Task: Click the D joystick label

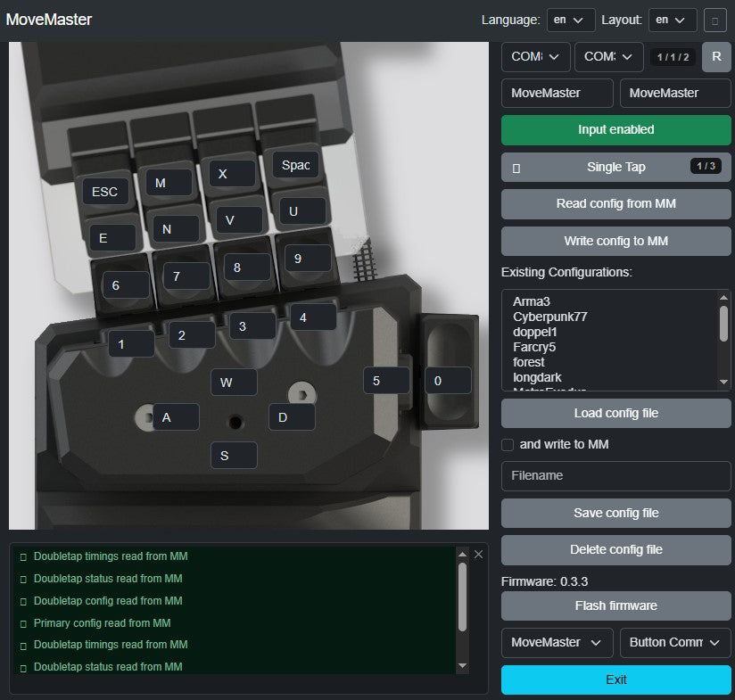Action: point(292,417)
